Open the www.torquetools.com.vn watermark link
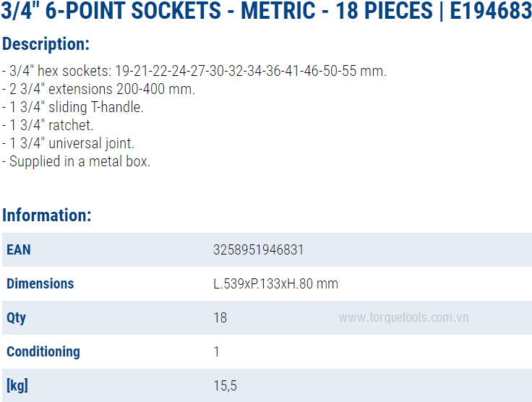Image resolution: width=532 pixels, height=402 pixels. point(403,317)
